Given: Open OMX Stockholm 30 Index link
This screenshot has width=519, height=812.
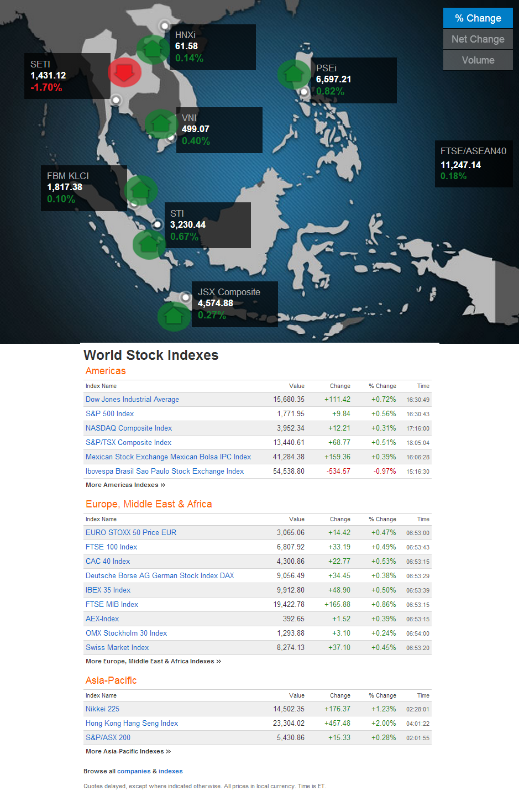Looking at the screenshot, I should [126, 633].
